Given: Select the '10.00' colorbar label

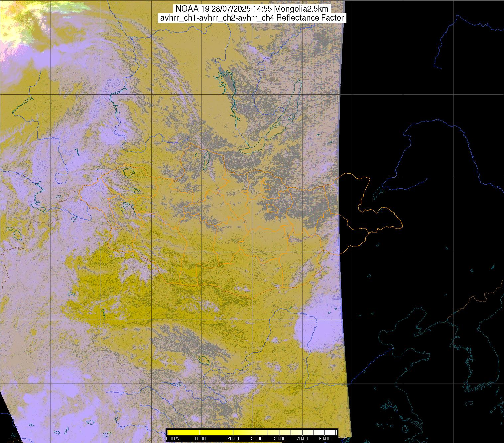Looking at the screenshot, I should pyautogui.click(x=200, y=439).
